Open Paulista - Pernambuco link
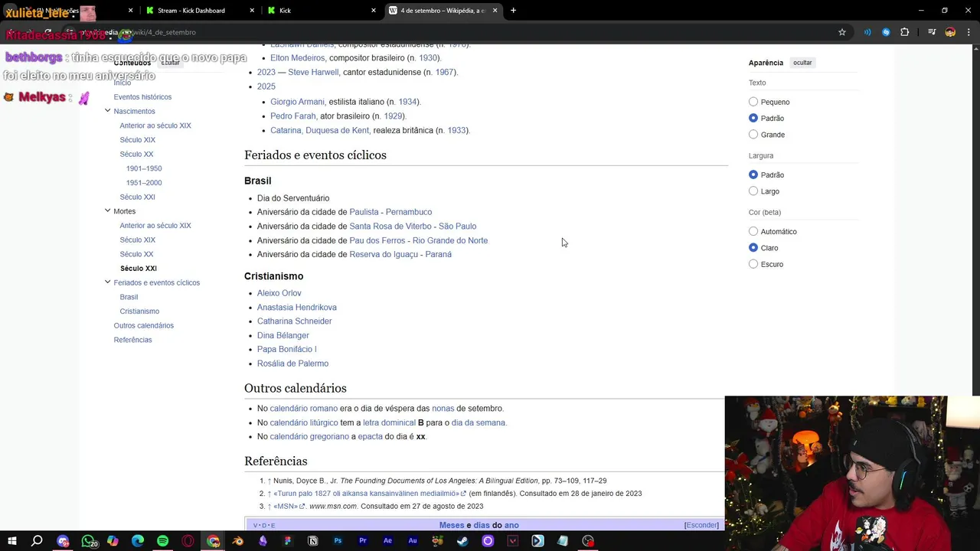This screenshot has height=551, width=980. click(390, 212)
